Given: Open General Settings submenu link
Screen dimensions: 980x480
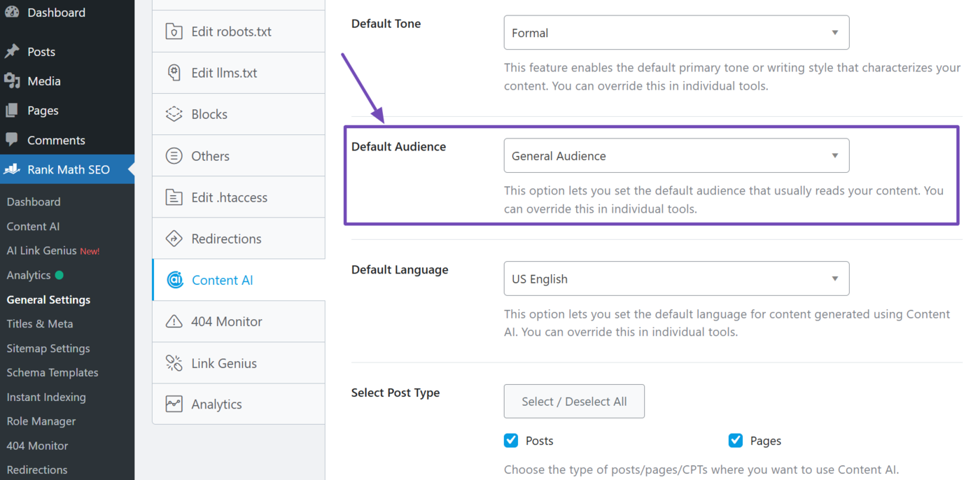Looking at the screenshot, I should 48,299.
